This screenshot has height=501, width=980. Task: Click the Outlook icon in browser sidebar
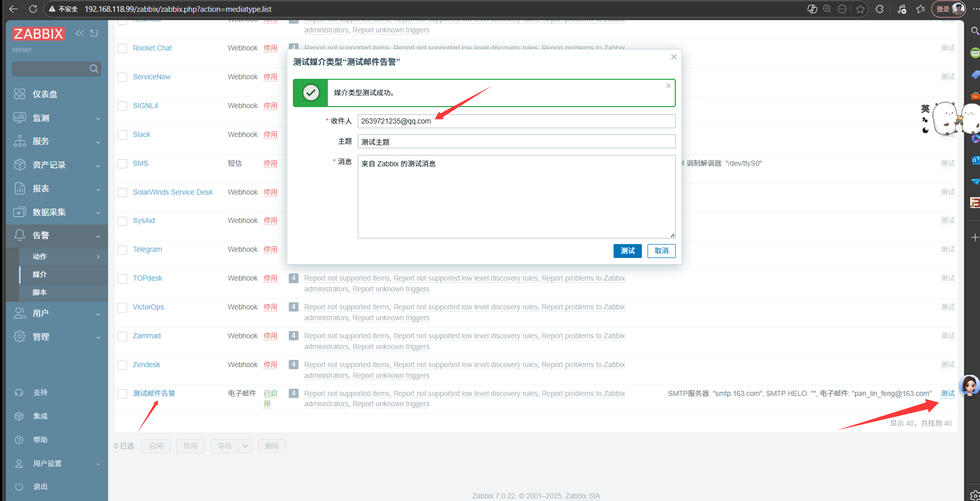(975, 160)
